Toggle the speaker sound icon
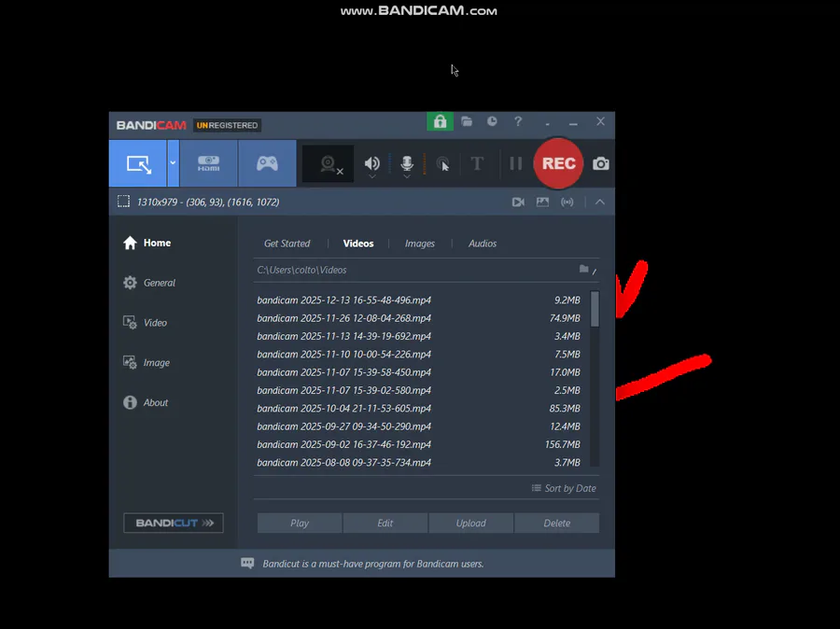840x629 pixels. pyautogui.click(x=371, y=162)
